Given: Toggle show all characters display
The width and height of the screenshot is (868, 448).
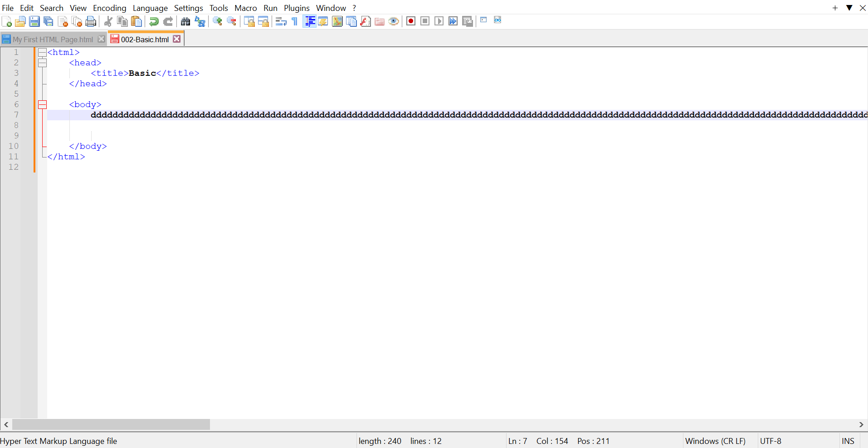Looking at the screenshot, I should click(294, 21).
